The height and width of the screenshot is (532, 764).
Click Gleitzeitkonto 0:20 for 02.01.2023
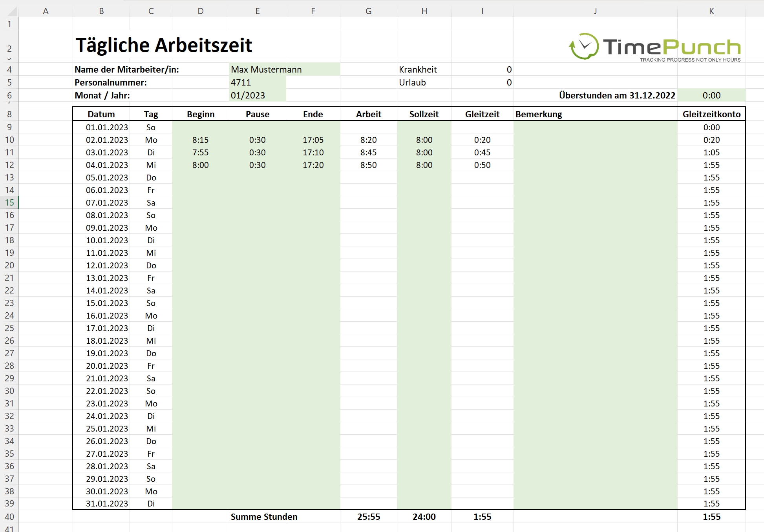click(711, 140)
